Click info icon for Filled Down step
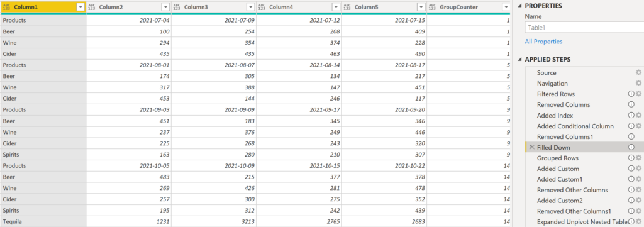The height and width of the screenshot is (227, 644). click(631, 147)
